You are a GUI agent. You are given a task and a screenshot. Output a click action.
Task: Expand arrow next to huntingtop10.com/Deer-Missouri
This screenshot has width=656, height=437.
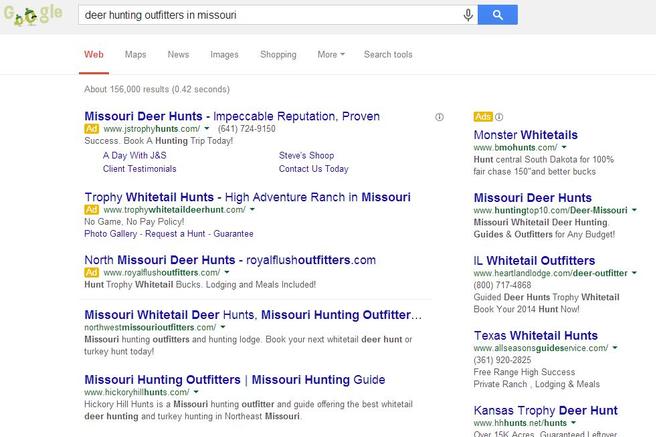click(x=634, y=210)
